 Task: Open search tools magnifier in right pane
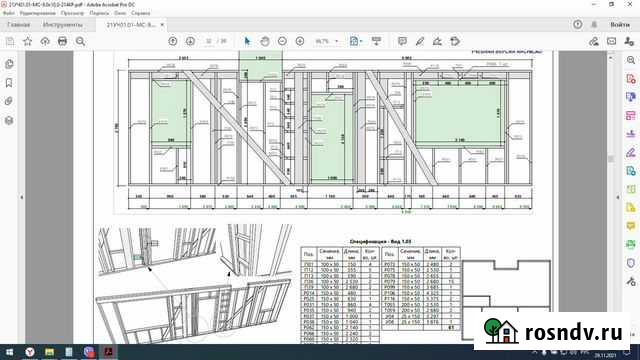(631, 60)
